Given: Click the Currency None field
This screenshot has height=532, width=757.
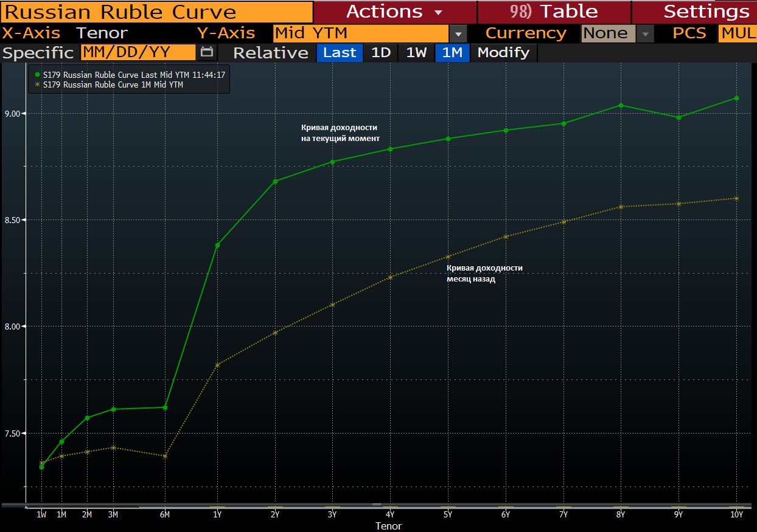Looking at the screenshot, I should (609, 33).
